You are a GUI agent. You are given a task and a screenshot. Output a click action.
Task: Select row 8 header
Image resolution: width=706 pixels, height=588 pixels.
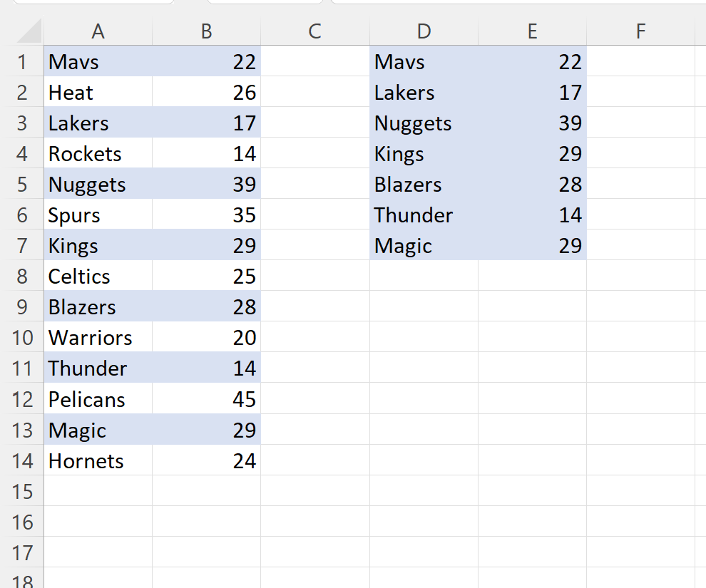point(22,276)
